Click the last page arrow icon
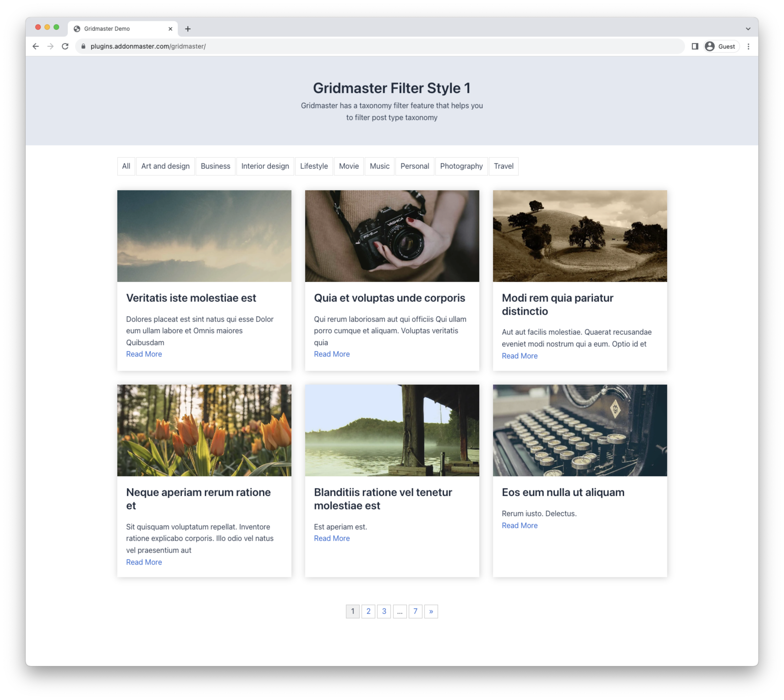Viewport: 784px width, 700px height. (430, 611)
